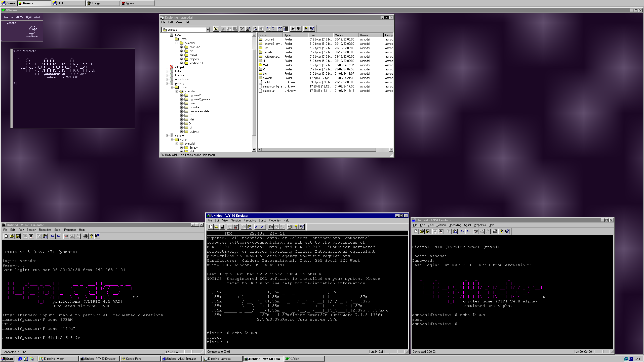This screenshot has height=362, width=644.
Task: Open Recording menu in VT420 Emulator
Action: point(45,230)
